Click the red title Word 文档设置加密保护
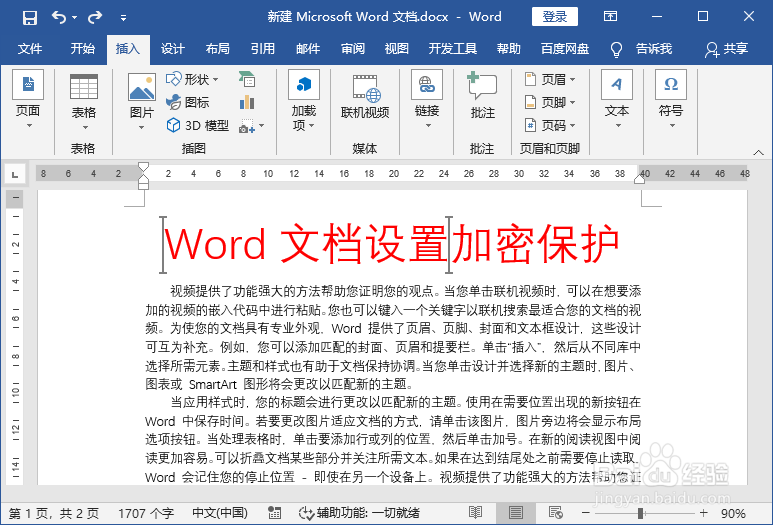 point(392,244)
